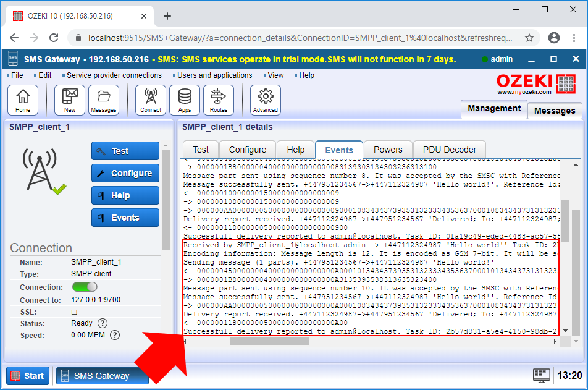Go back in the browser
The width and height of the screenshot is (588, 390).
click(x=14, y=38)
